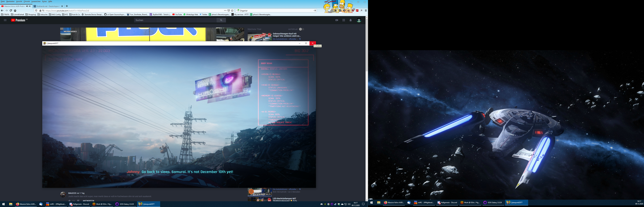Open volume control in system tray
Viewport: 644px width, 207px height.
click(349, 204)
